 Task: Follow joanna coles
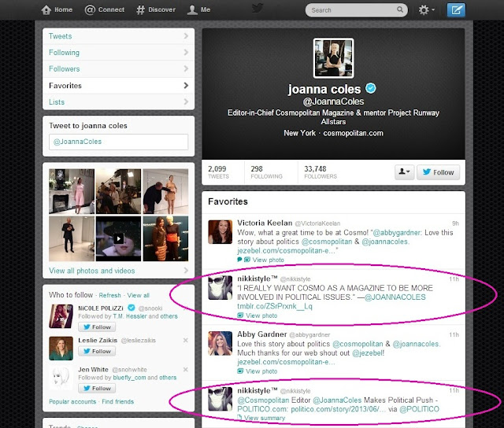pos(438,172)
